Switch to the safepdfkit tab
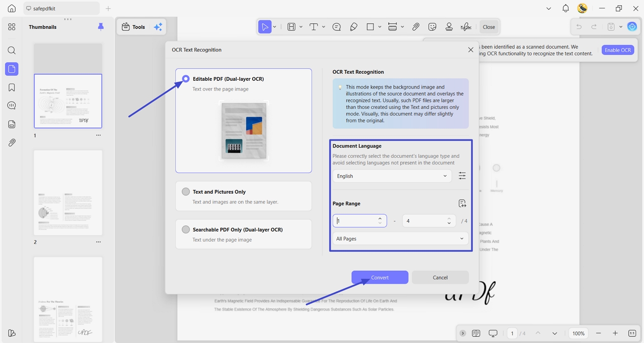Screen dimensions: 644x343 (x=61, y=8)
